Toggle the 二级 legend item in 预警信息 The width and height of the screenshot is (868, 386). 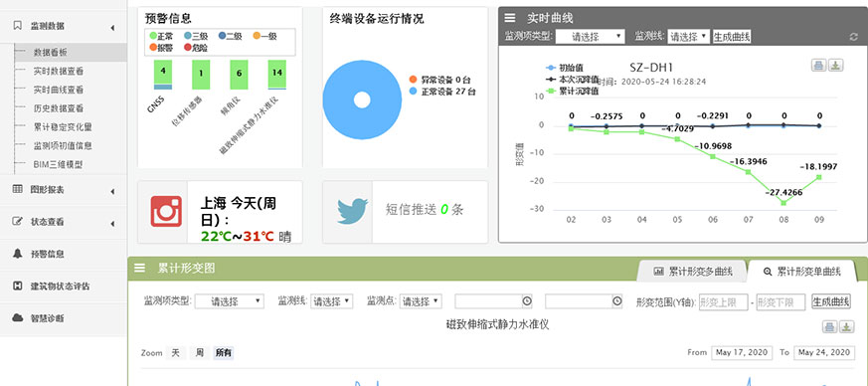click(x=230, y=36)
